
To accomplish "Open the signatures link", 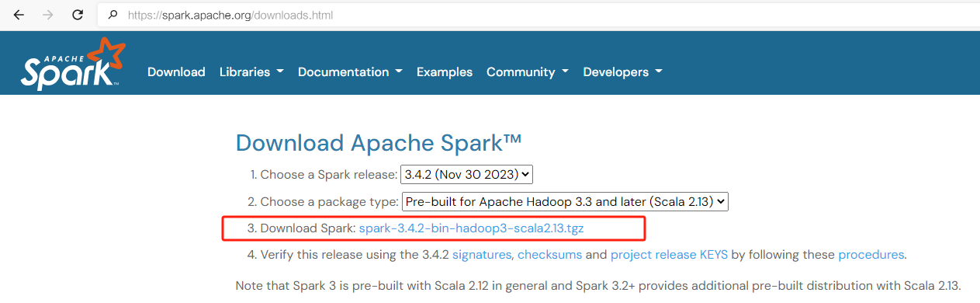I will click(x=482, y=255).
